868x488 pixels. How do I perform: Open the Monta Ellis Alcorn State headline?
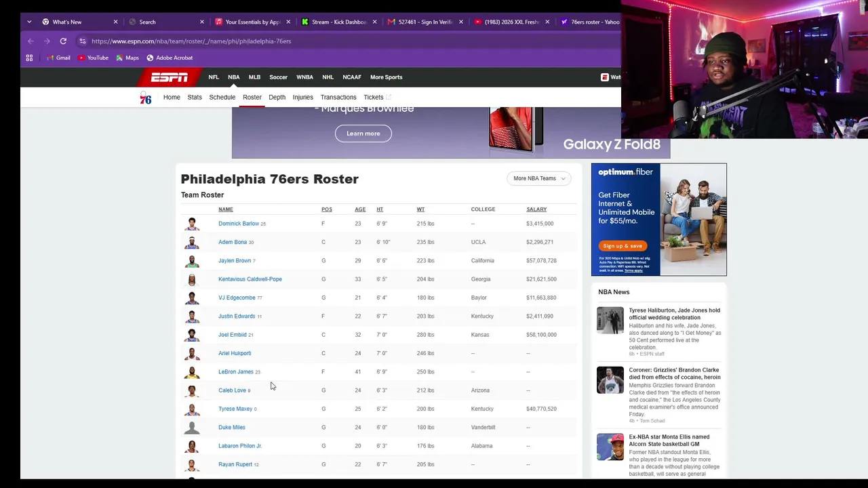point(669,441)
